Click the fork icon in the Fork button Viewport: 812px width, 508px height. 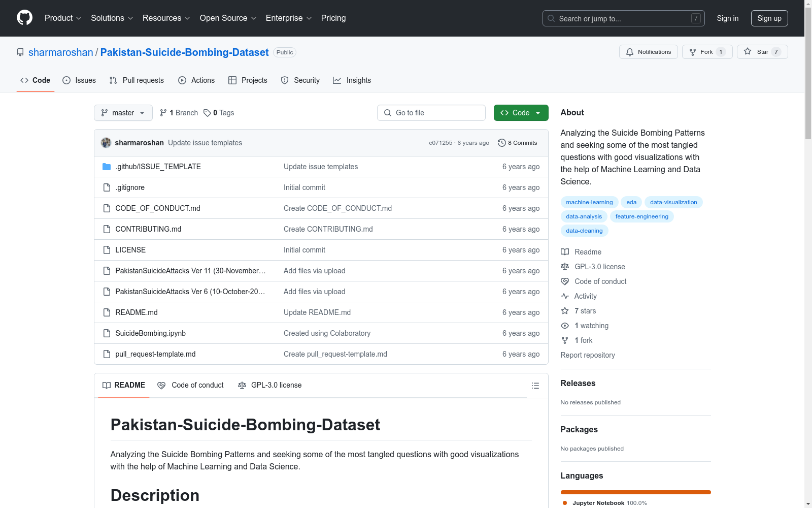(x=693, y=52)
